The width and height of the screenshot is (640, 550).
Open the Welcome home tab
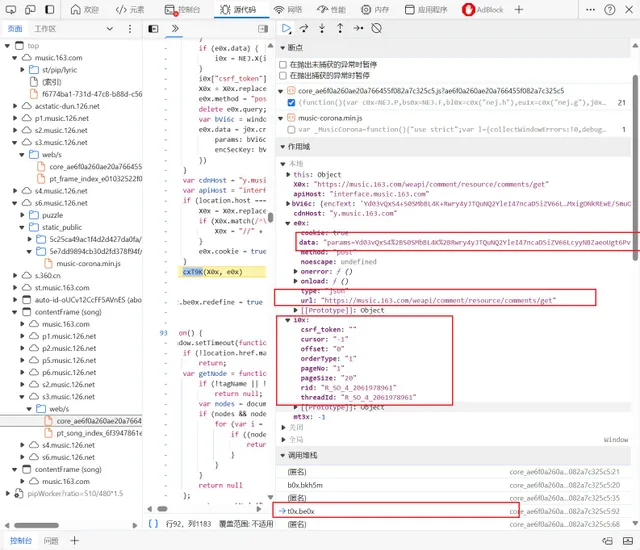click(x=84, y=9)
